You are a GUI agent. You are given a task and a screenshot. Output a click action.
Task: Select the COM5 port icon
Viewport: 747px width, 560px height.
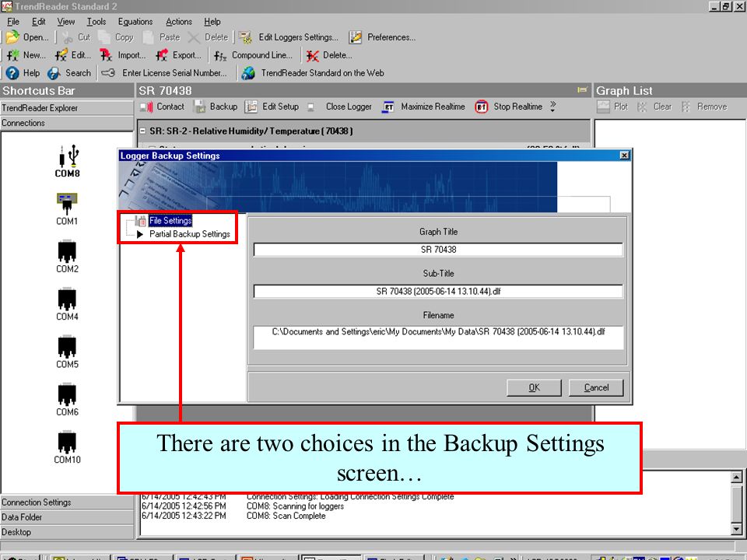[x=67, y=352]
